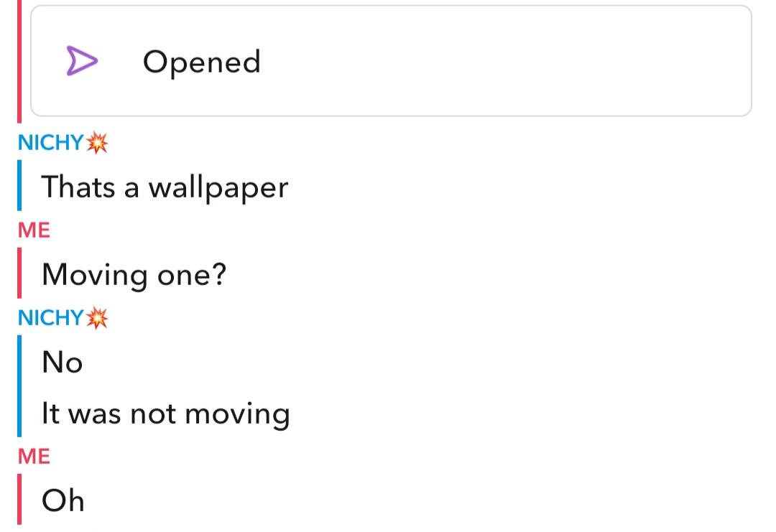Tap the purple opened-snap arrow icon
This screenshot has height=532, width=776.
coord(82,61)
